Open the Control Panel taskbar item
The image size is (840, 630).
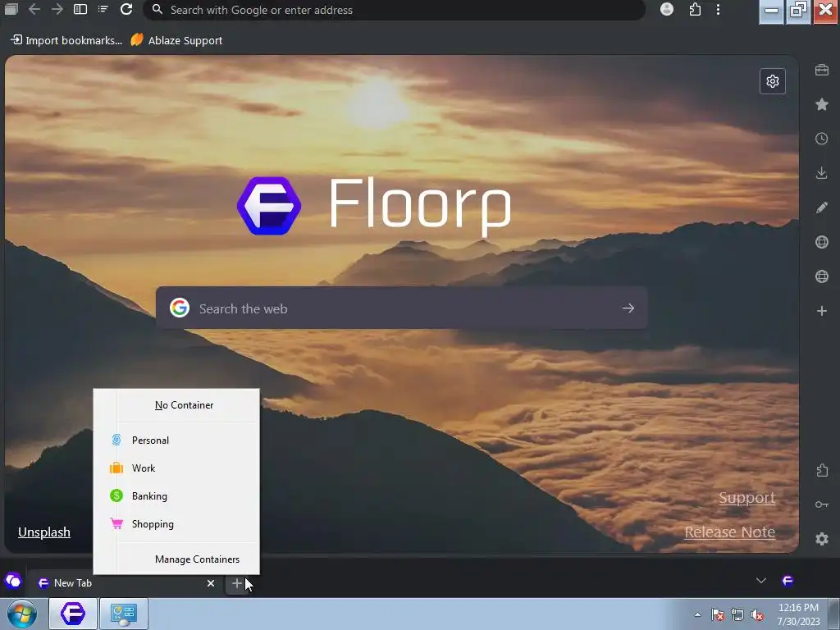(x=124, y=614)
